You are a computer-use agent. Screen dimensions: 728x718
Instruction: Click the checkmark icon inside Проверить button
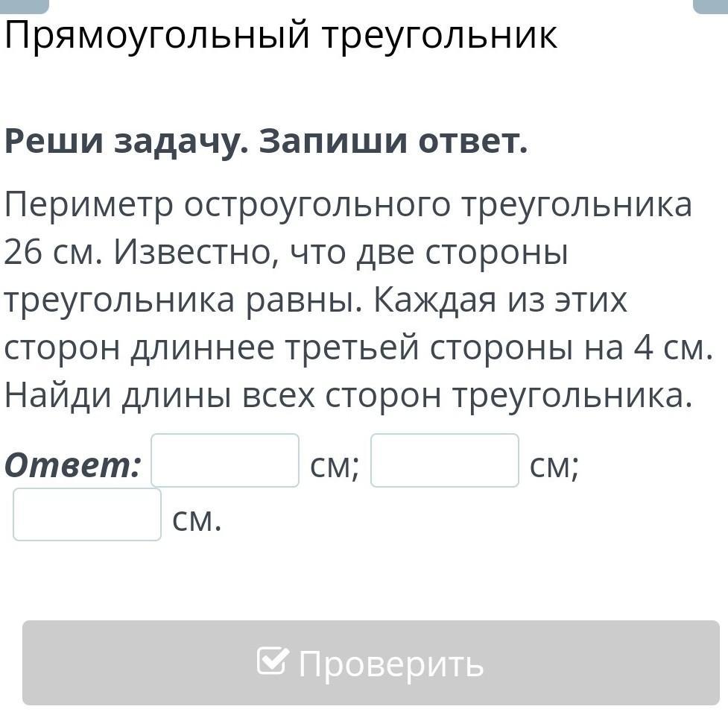coord(272,661)
